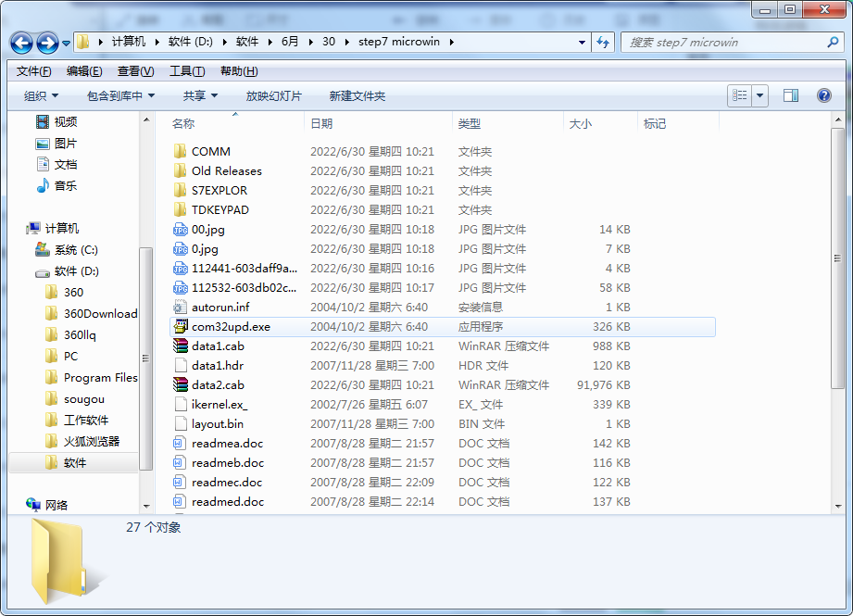Open the 帮助(H) menu

239,71
